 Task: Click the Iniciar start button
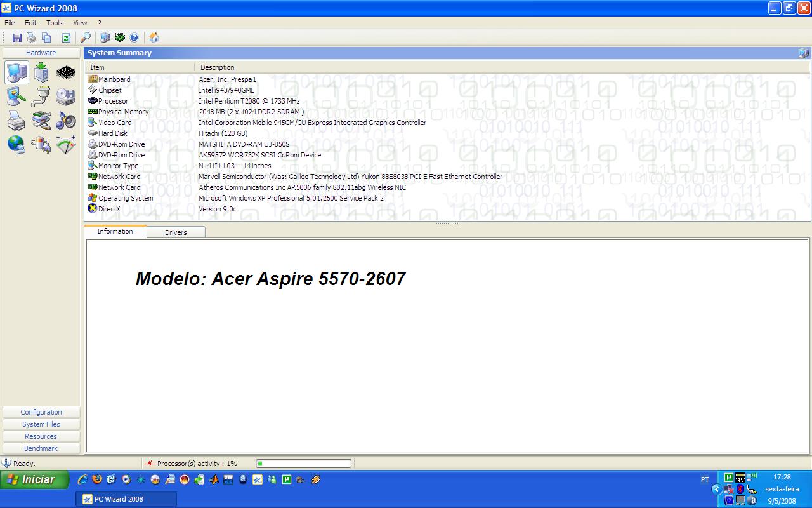click(x=34, y=479)
